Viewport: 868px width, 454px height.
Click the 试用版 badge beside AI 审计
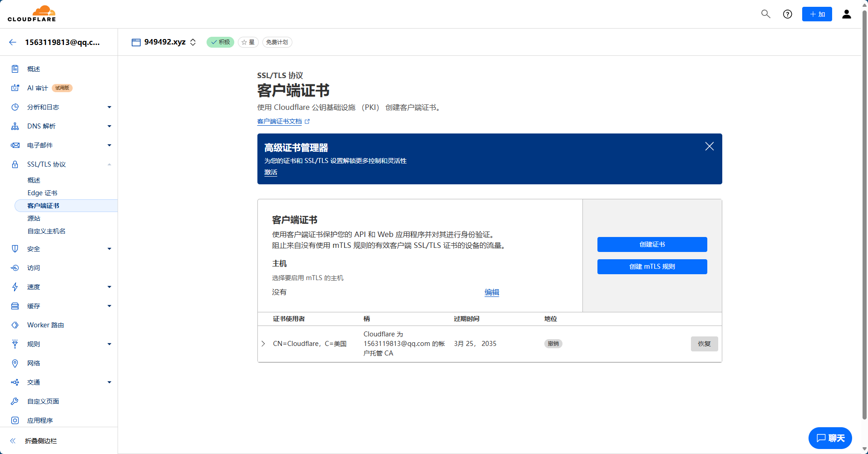(x=62, y=88)
